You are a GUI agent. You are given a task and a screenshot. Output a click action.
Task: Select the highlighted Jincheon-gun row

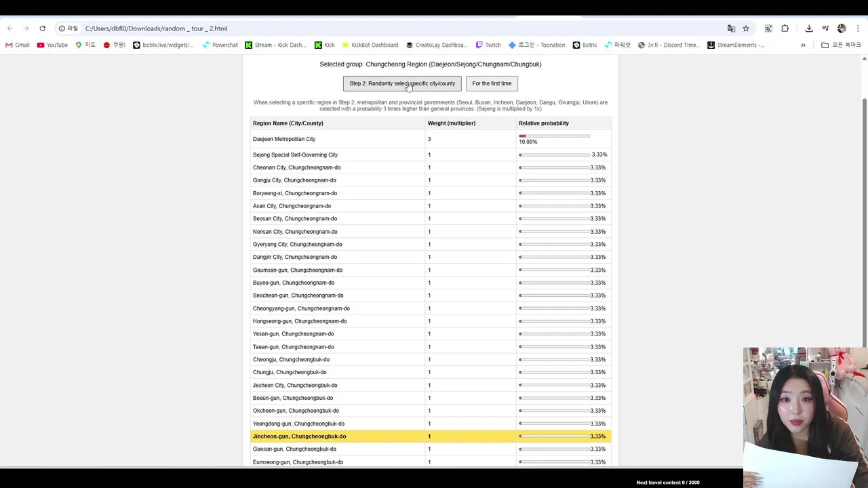click(x=431, y=436)
